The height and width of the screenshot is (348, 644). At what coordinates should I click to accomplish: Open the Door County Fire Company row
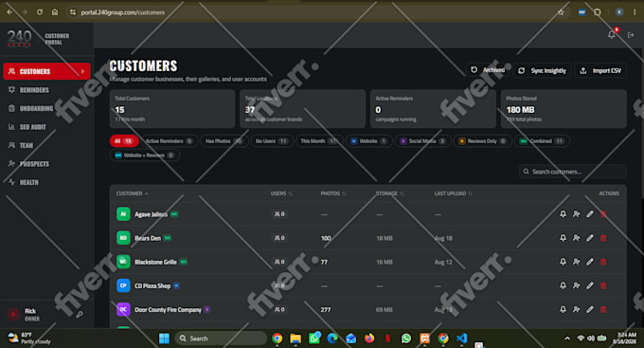tap(368, 309)
